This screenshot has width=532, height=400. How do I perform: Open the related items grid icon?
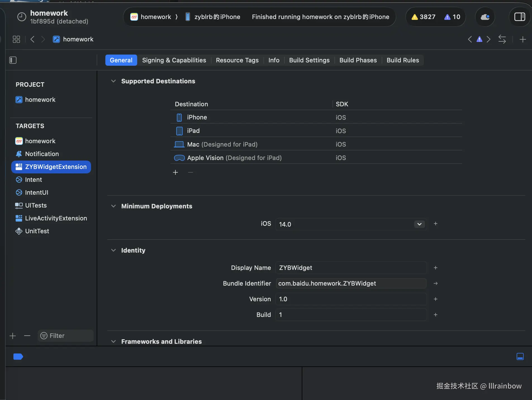(16, 39)
